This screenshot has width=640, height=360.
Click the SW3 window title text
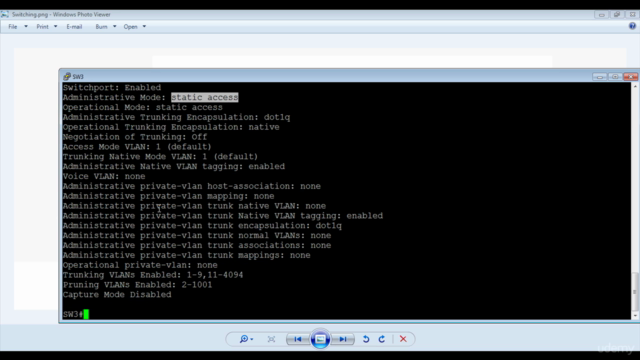78,76
